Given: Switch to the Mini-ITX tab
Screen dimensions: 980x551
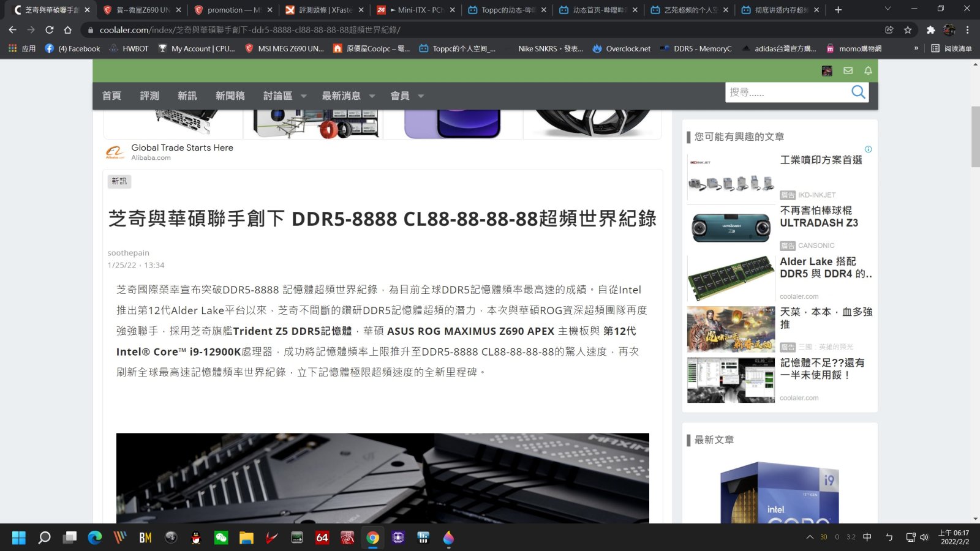Looking at the screenshot, I should coord(415,10).
